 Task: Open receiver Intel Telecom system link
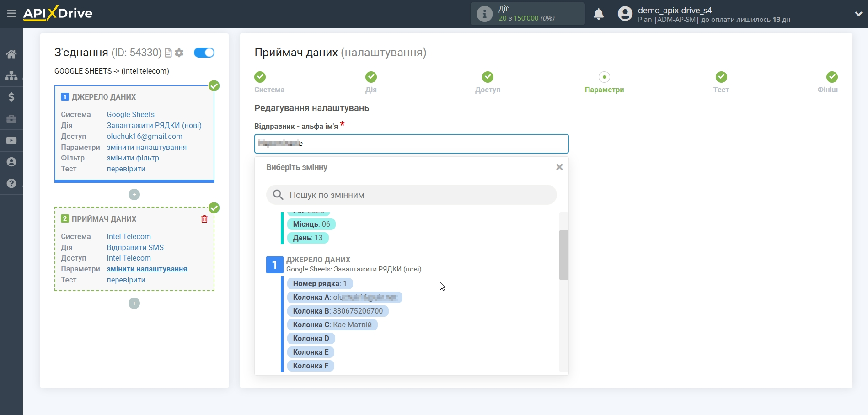pos(129,236)
